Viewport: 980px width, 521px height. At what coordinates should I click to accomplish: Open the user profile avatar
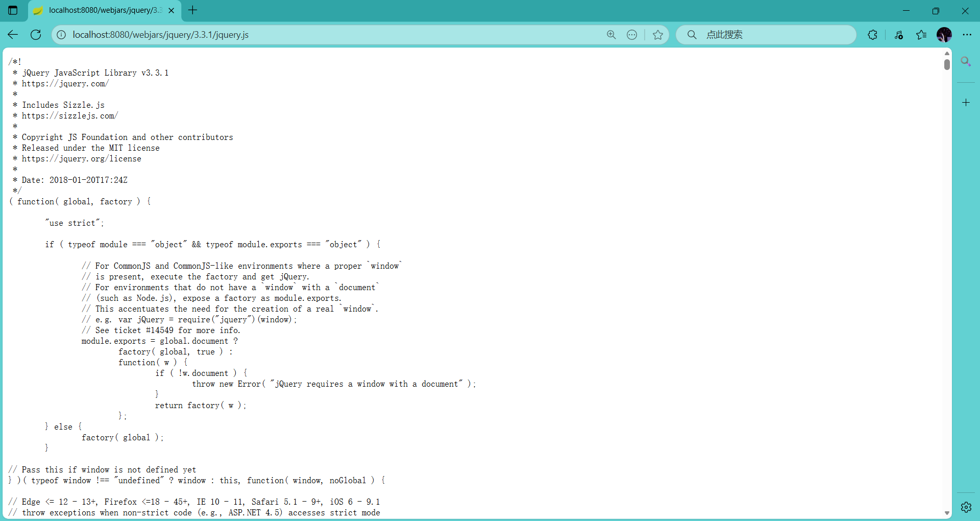[x=944, y=35]
